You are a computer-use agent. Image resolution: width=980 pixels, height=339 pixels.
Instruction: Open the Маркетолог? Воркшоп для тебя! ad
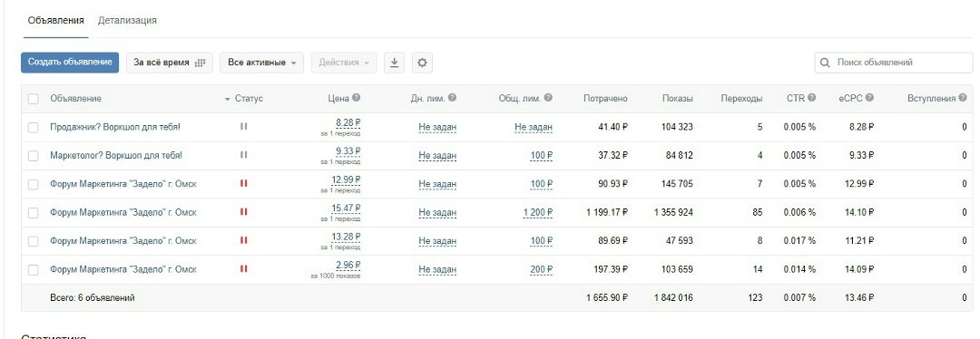[116, 156]
